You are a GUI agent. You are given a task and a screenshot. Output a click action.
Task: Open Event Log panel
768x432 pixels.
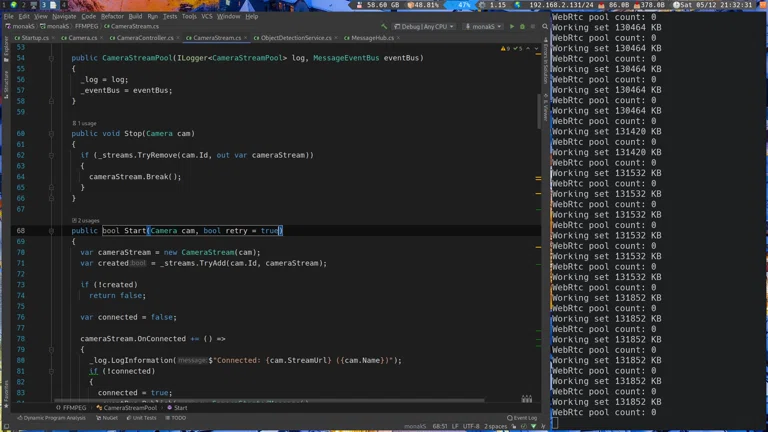pyautogui.click(x=522, y=418)
